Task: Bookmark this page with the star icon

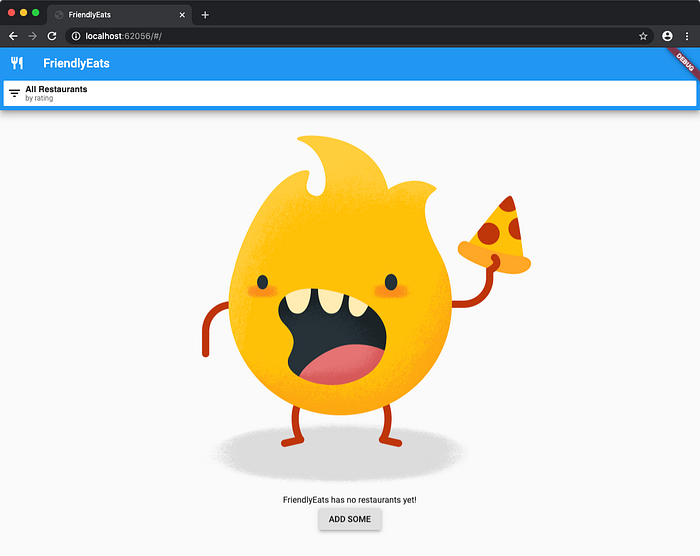Action: point(643,36)
